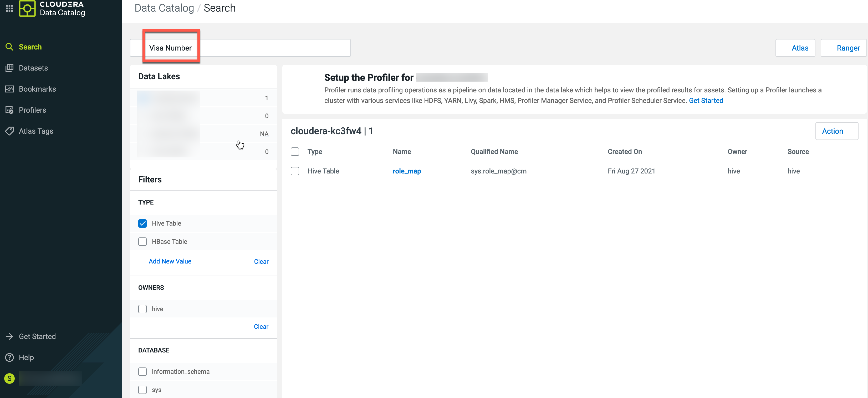Open the Action dropdown button
The width and height of the screenshot is (868, 398).
(x=836, y=131)
